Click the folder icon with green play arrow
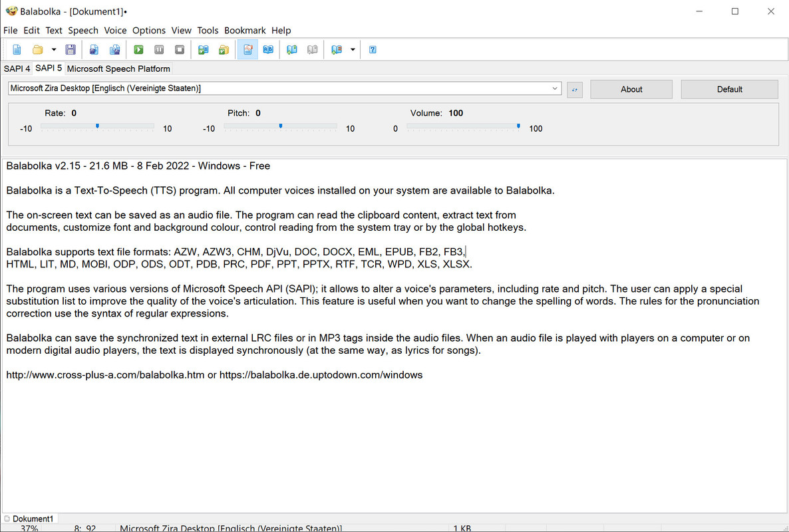 tap(224, 49)
